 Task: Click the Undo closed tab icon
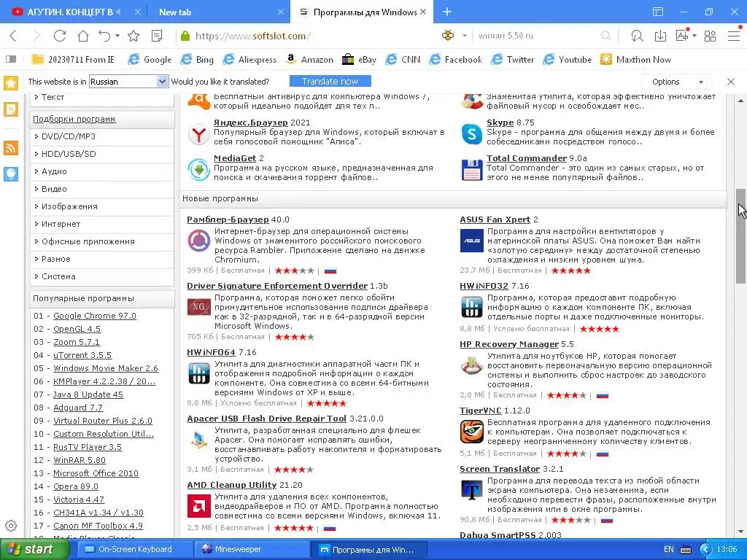(x=104, y=36)
